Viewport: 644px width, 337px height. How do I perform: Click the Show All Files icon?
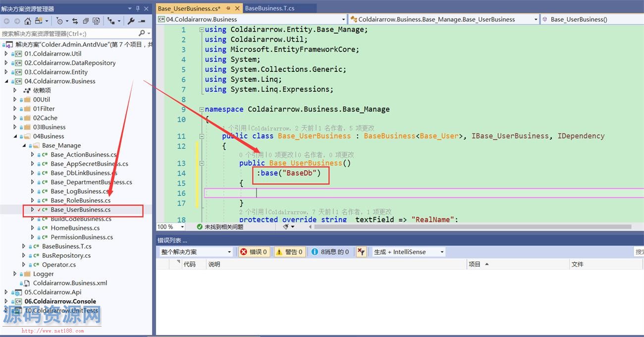[96, 21]
